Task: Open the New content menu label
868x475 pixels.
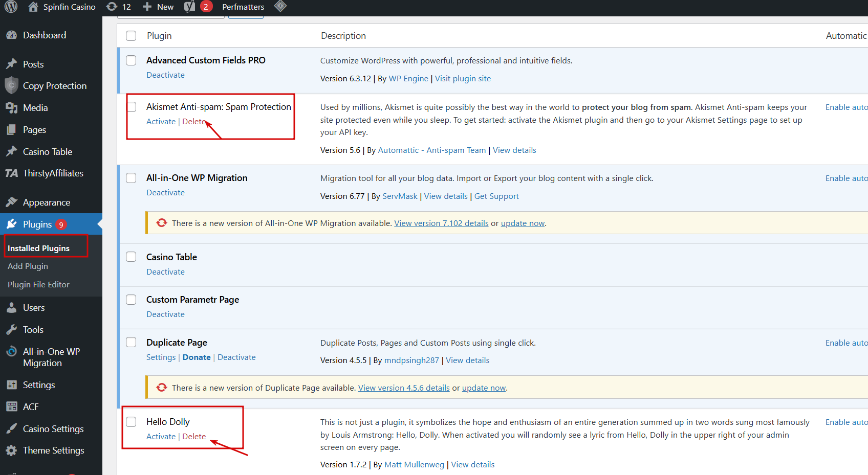Action: point(165,7)
